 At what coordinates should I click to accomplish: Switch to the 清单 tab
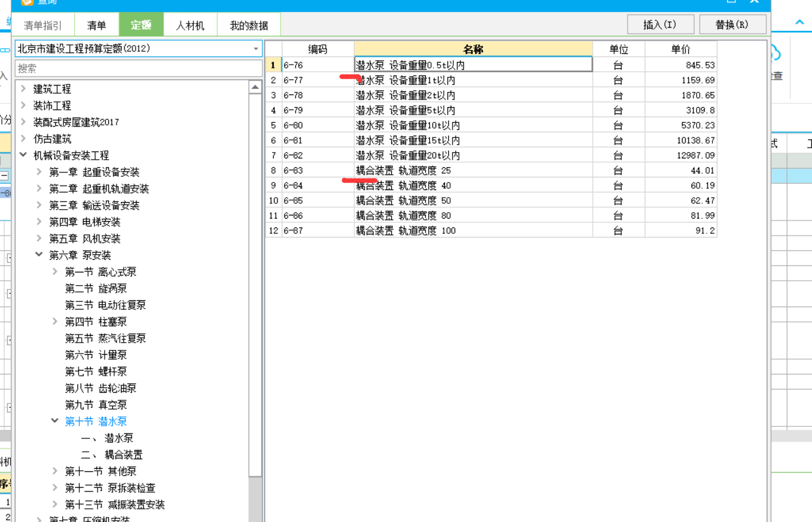pyautogui.click(x=96, y=25)
